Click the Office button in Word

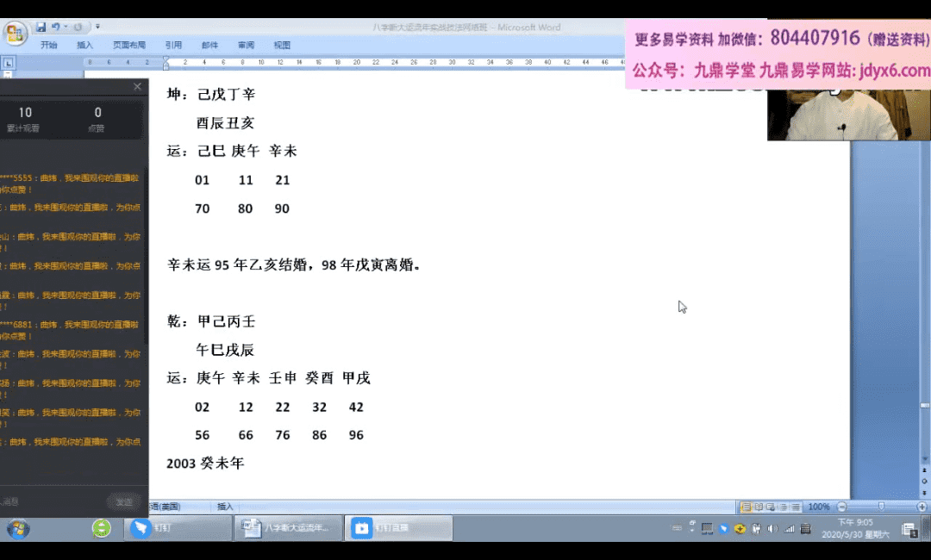(15, 34)
